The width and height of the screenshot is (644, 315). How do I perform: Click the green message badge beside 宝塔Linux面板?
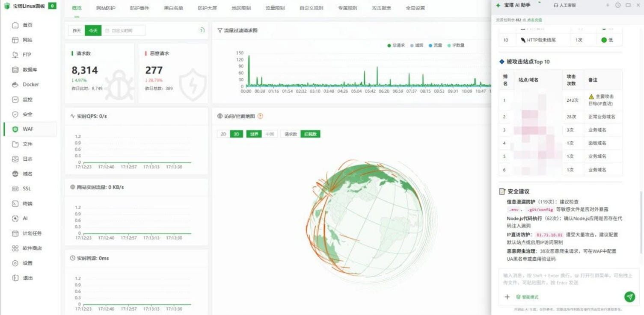coord(52,6)
